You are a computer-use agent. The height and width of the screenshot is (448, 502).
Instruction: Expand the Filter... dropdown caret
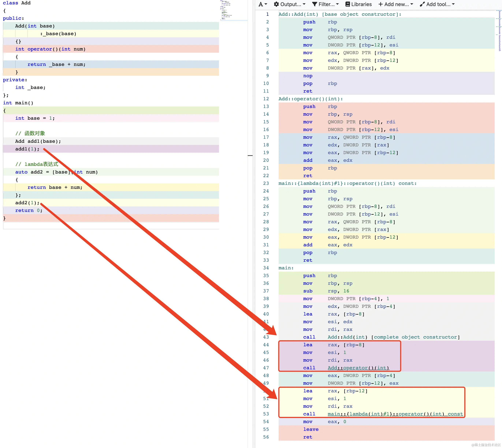coord(337,4)
